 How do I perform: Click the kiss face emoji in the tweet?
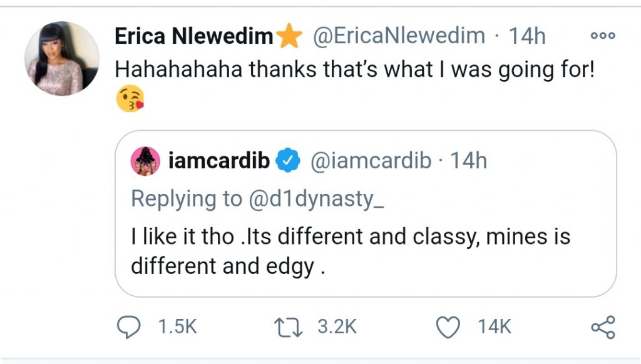click(x=130, y=99)
